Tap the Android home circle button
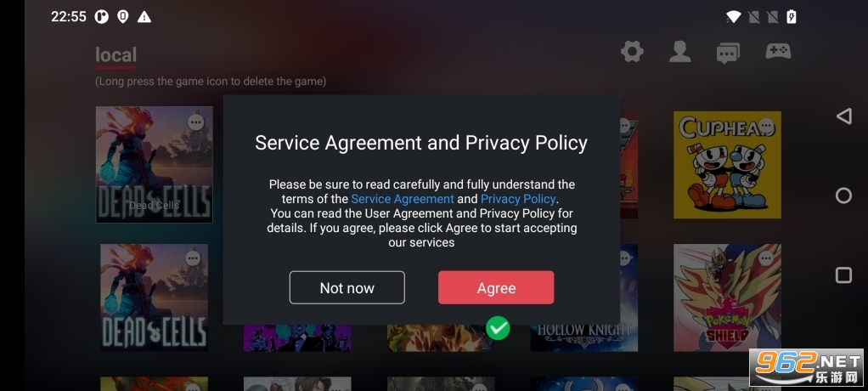 (x=843, y=195)
